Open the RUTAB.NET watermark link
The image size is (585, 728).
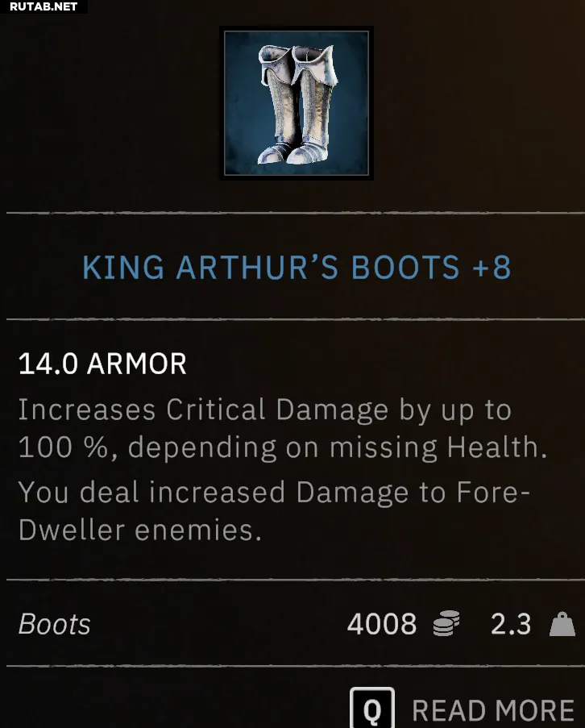point(44,6)
